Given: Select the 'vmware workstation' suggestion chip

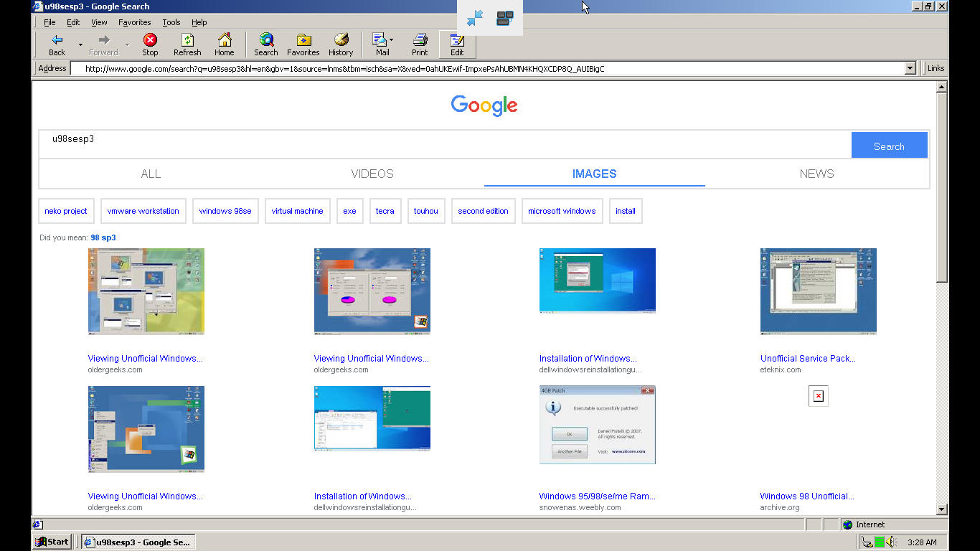Looking at the screenshot, I should point(143,211).
